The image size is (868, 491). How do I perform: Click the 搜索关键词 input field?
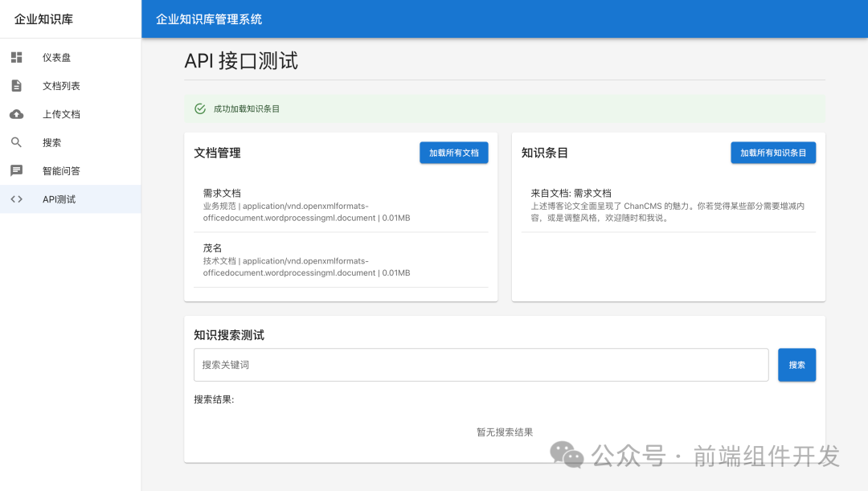(x=481, y=364)
